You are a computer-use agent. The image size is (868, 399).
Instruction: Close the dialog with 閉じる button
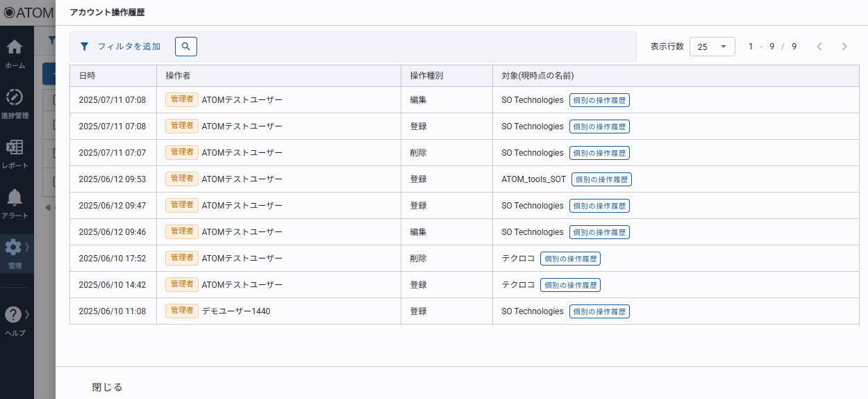[x=108, y=387]
